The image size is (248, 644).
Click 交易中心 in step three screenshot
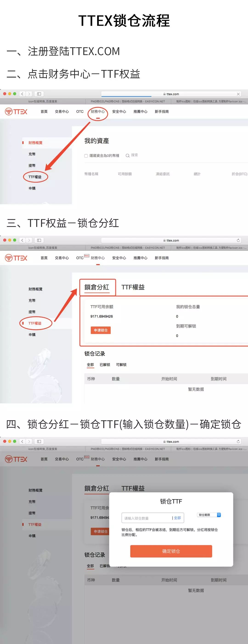pyautogui.click(x=62, y=258)
